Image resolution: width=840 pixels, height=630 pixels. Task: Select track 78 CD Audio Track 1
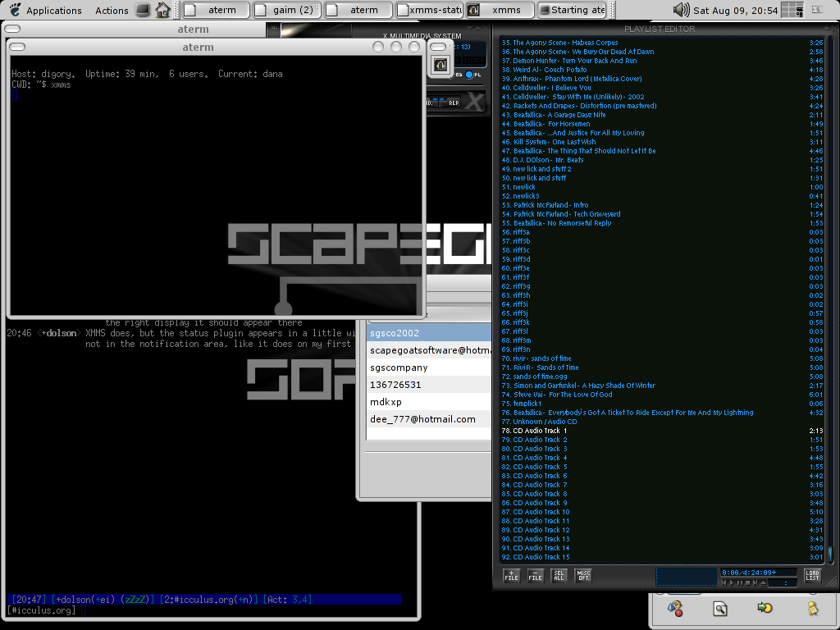(662, 431)
